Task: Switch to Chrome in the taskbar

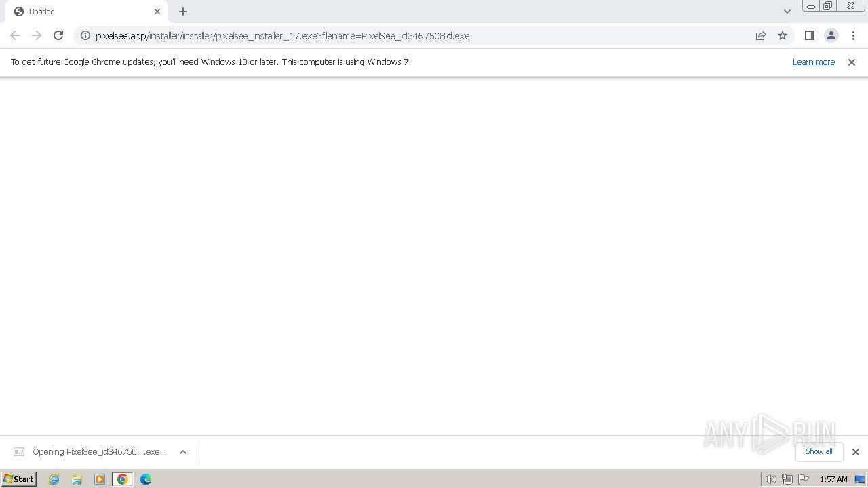Action: [x=123, y=479]
